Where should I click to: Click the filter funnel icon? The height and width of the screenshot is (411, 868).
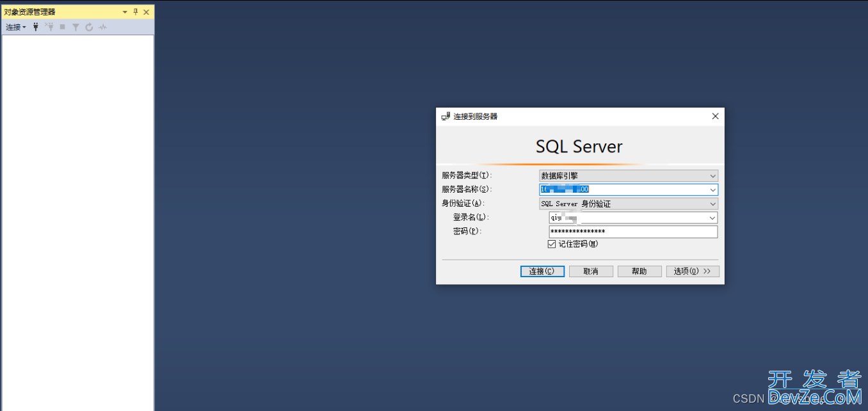pos(76,27)
